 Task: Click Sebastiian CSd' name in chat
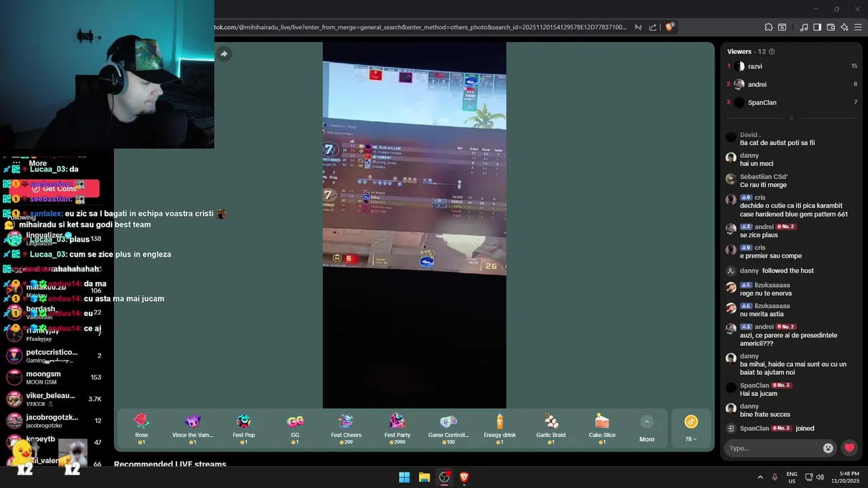click(x=764, y=177)
